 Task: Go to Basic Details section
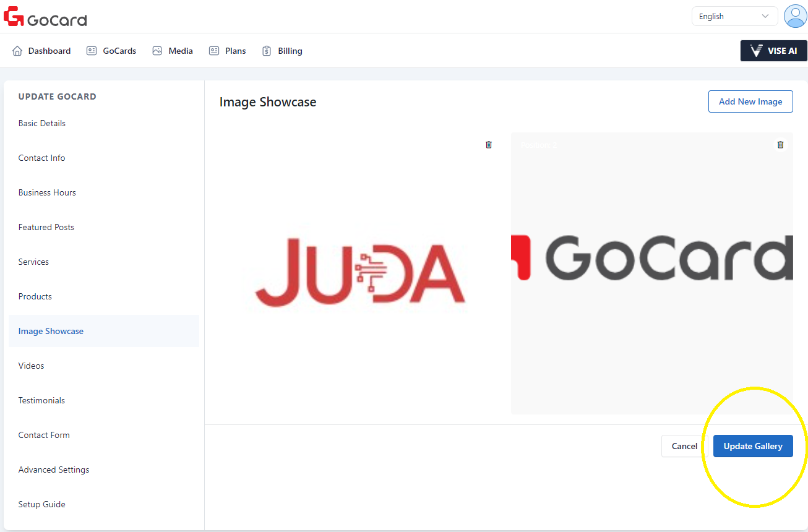click(x=42, y=123)
